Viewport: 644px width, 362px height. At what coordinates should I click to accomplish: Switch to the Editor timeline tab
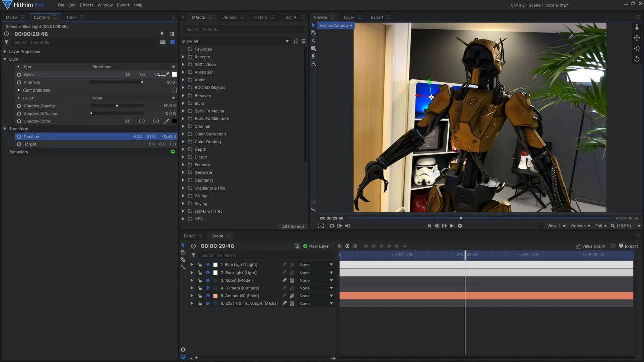pos(189,236)
